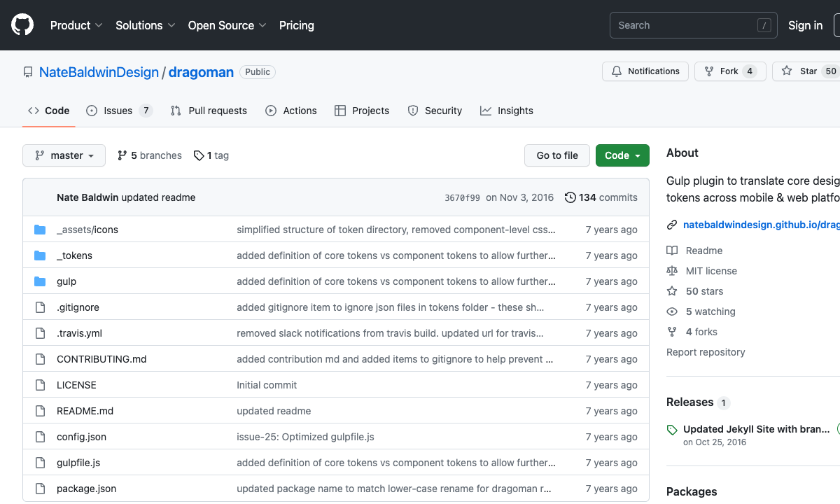The height and width of the screenshot is (504, 840).
Task: Click the commits history clock icon
Action: (570, 197)
